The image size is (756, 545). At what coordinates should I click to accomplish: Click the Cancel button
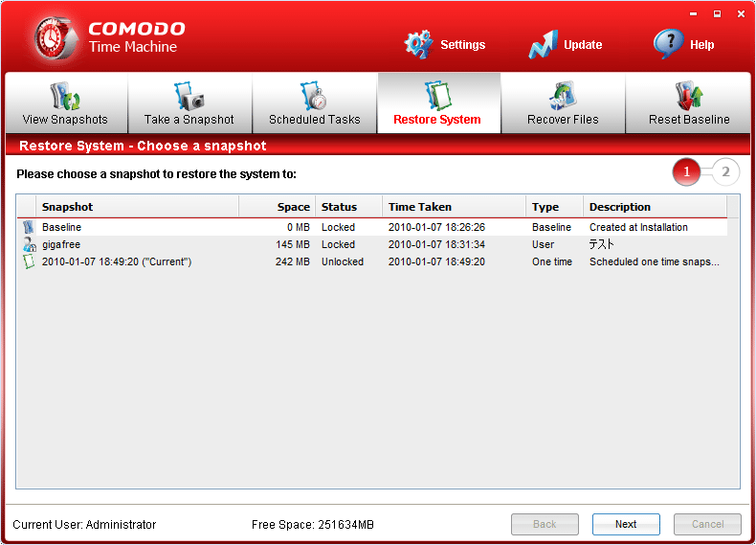tap(707, 524)
